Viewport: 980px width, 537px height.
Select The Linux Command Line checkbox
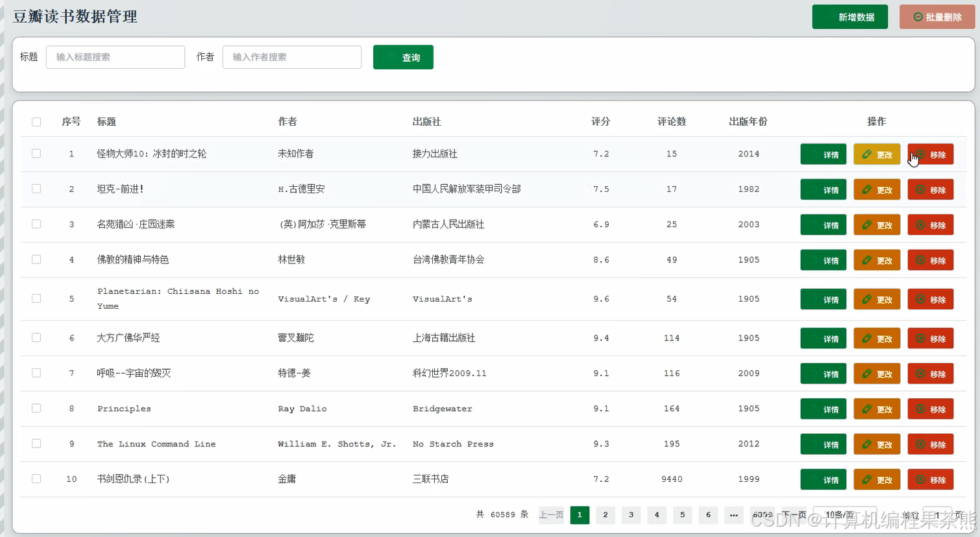coord(36,444)
